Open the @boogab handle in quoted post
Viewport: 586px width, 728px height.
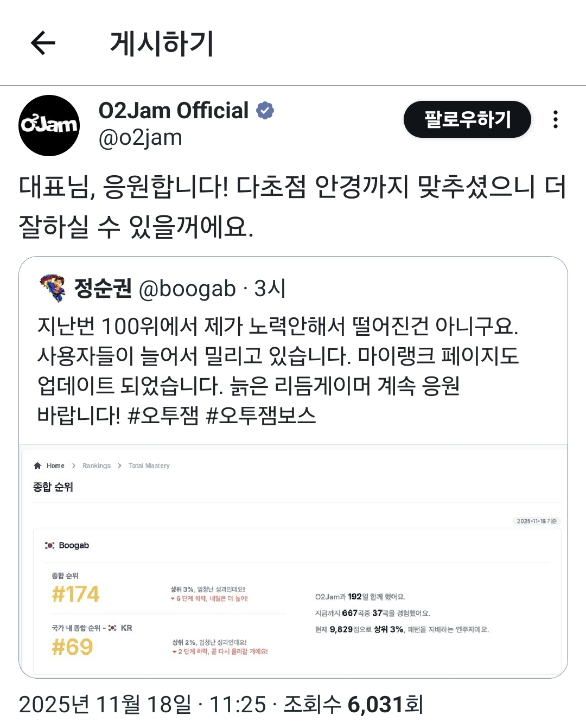point(188,289)
